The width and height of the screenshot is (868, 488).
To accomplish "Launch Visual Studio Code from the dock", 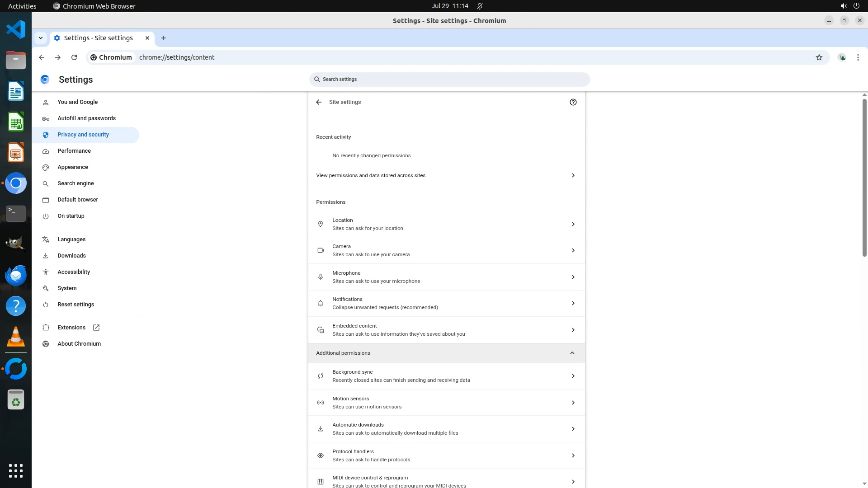I will coord(16,30).
